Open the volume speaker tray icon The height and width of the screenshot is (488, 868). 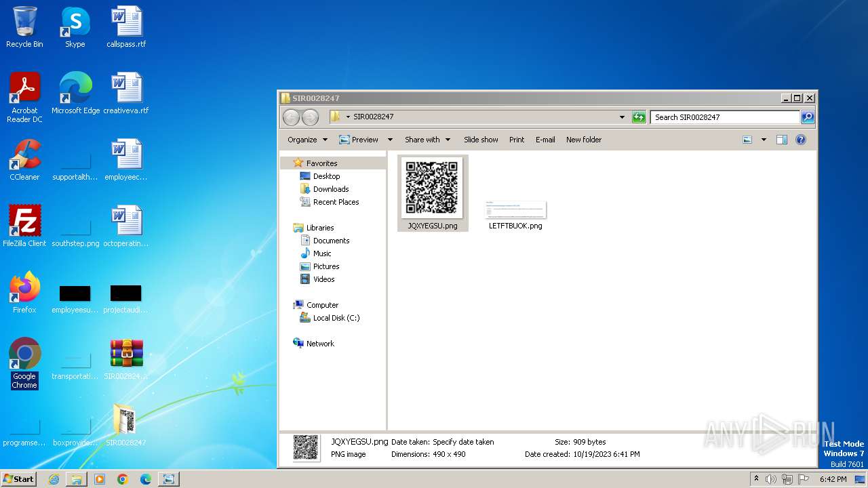771,479
